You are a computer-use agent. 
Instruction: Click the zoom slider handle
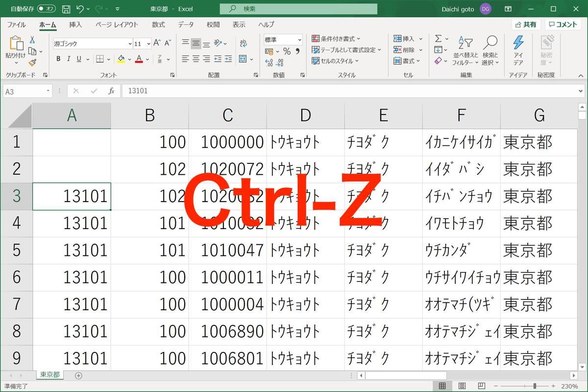[535, 386]
